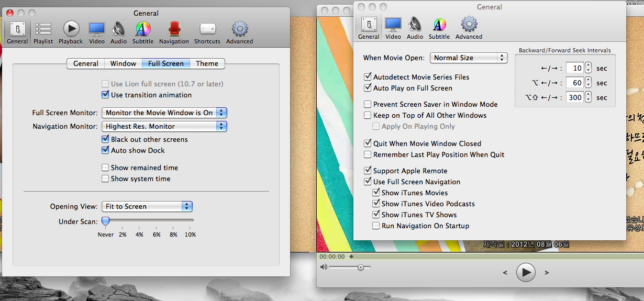Uncheck Use Full Screen Navigation
This screenshot has height=301, width=644.
tap(368, 182)
